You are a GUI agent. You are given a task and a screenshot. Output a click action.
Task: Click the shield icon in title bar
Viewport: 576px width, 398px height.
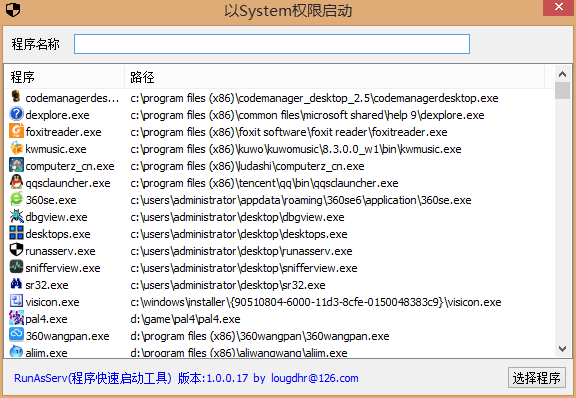pos(13,10)
